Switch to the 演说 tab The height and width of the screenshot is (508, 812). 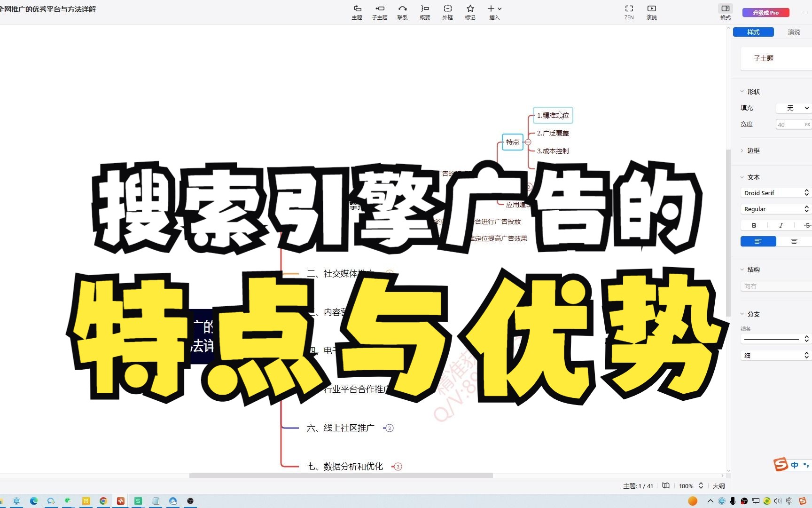click(794, 32)
